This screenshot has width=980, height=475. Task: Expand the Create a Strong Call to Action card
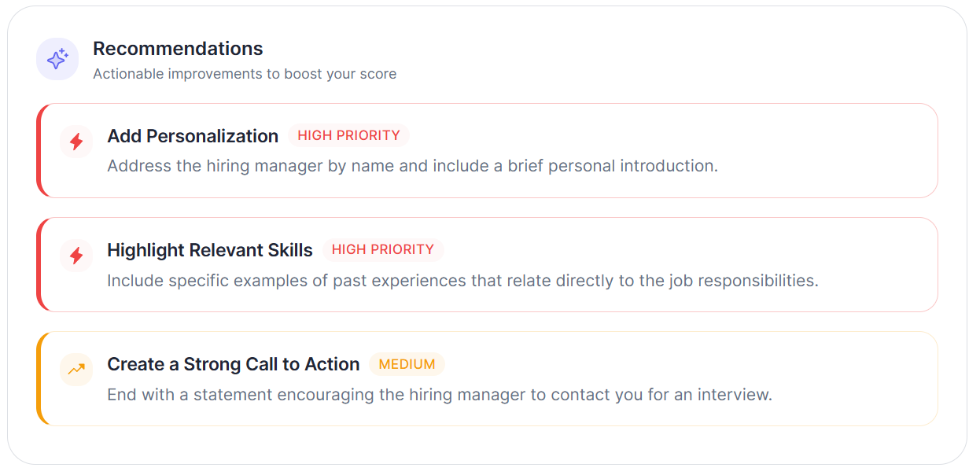pos(488,378)
